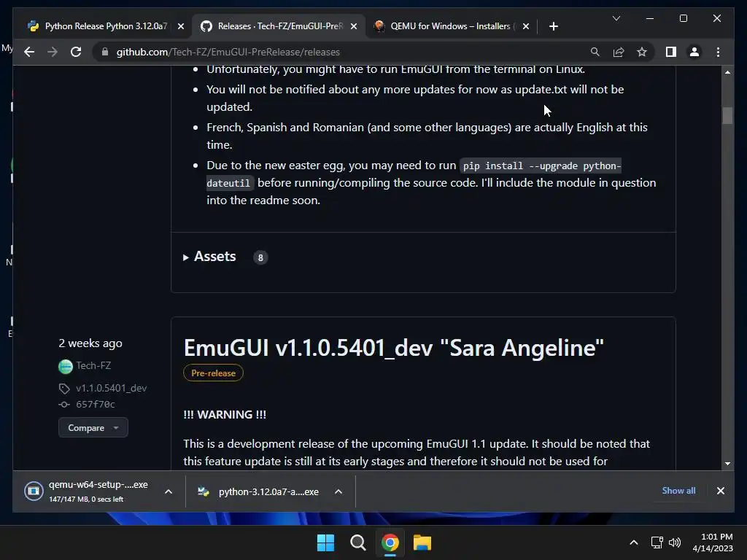
Task: Bookmark this page with the star icon
Action: [x=642, y=52]
